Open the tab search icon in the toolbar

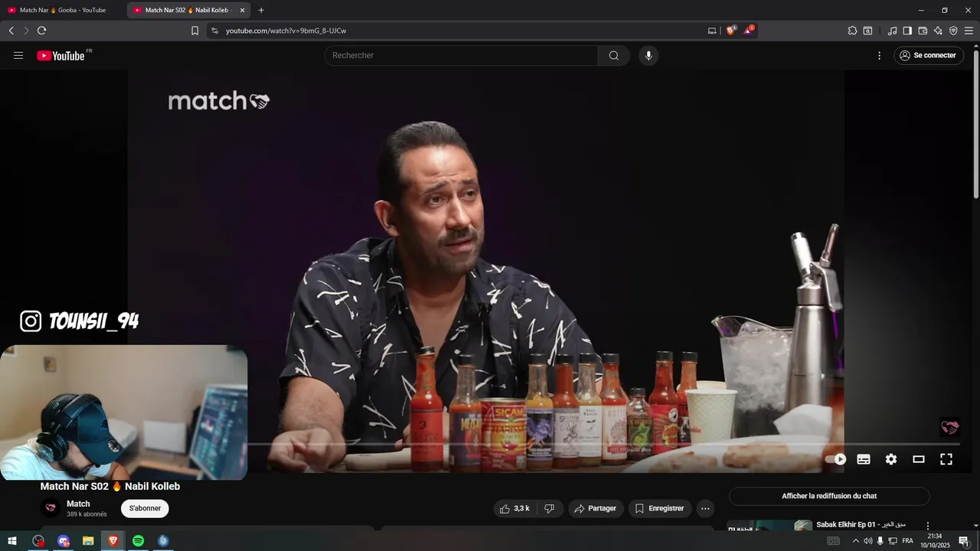tap(867, 31)
